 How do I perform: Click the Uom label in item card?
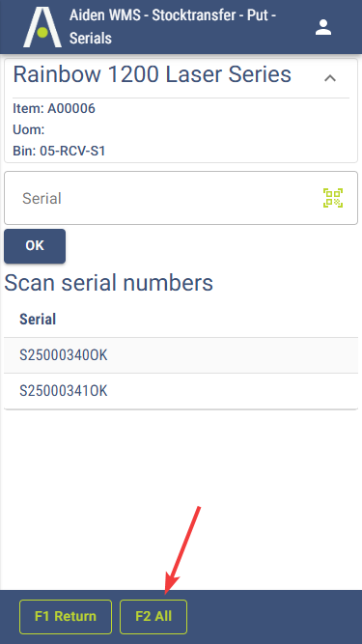[29, 129]
